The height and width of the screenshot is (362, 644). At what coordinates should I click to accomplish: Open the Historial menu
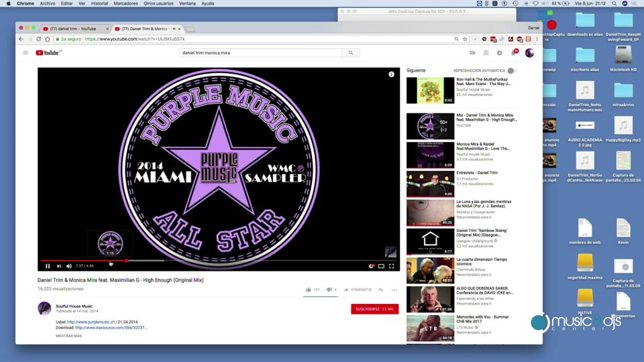(x=99, y=3)
